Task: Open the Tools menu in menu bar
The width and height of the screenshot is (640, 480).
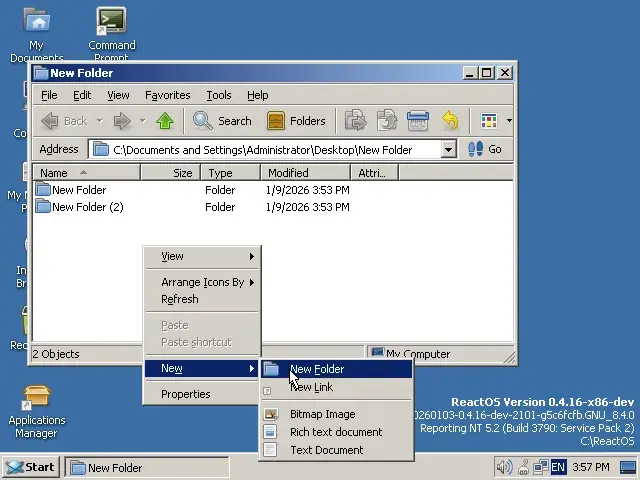Action: 218,95
